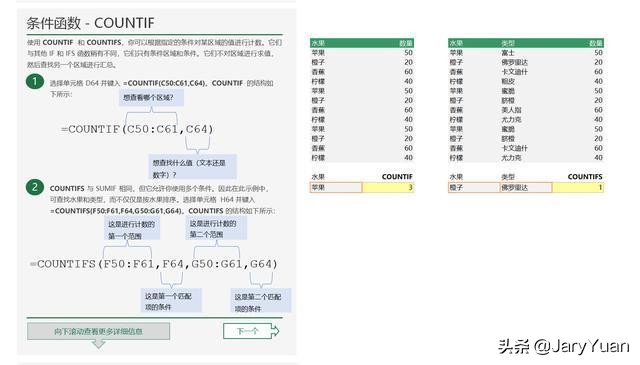Click the 想查看哪个区域? callout box

(x=151, y=98)
